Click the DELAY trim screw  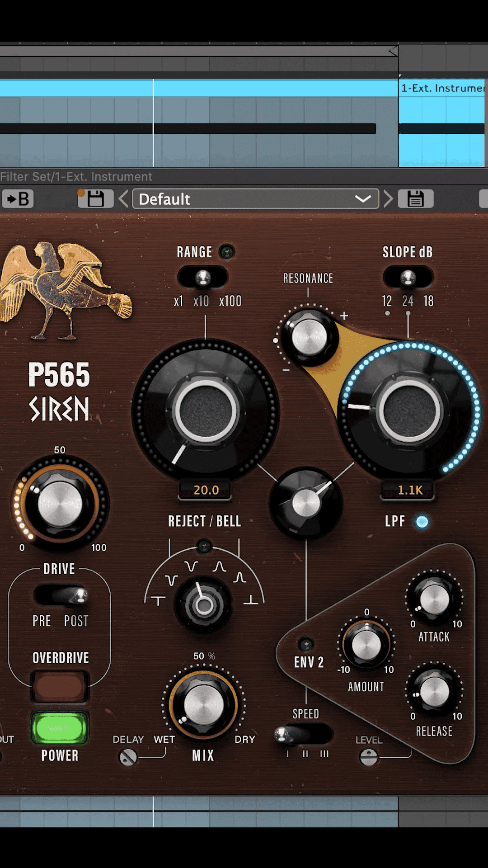pos(128,757)
